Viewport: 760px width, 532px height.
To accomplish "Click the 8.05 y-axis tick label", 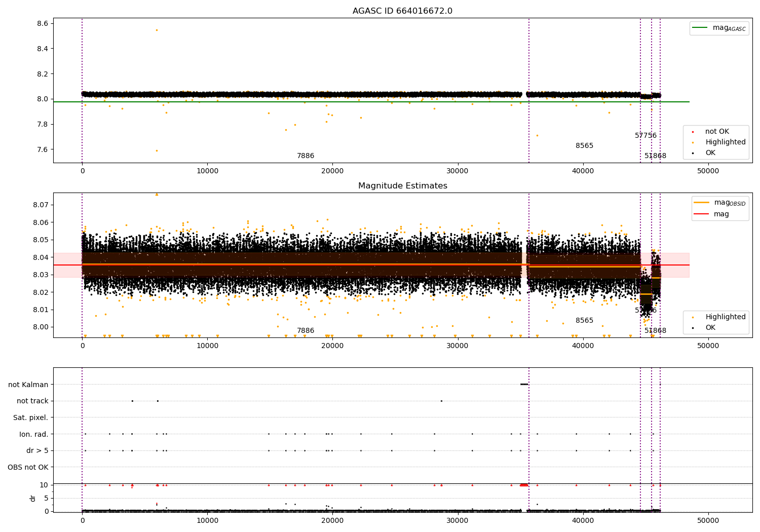I will click(x=41, y=240).
